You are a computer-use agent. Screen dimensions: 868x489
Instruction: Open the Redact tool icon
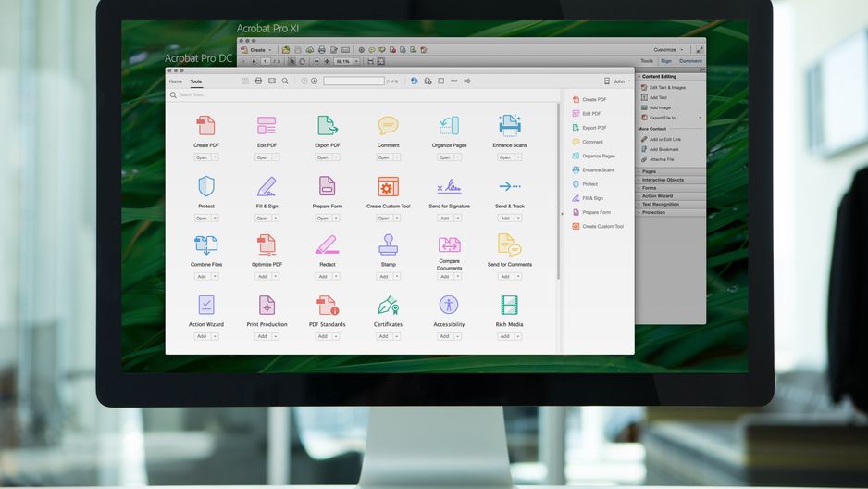click(x=328, y=244)
